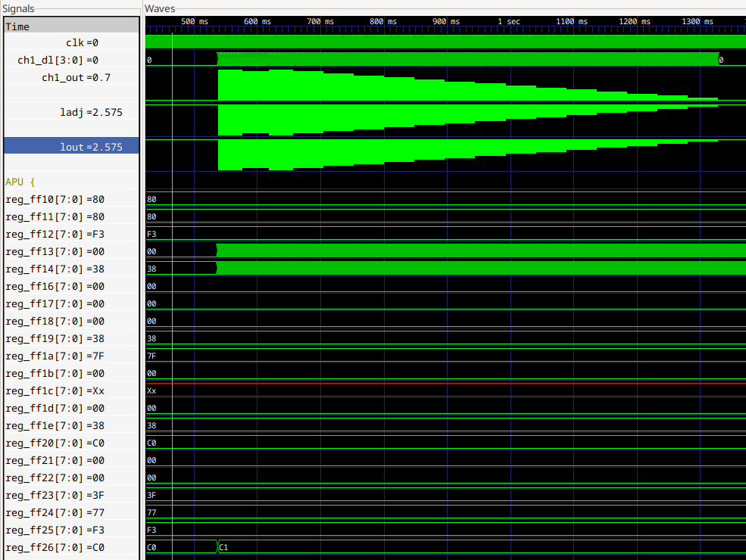Select the reg_ff12[7:0] signal with value F3

55,235
